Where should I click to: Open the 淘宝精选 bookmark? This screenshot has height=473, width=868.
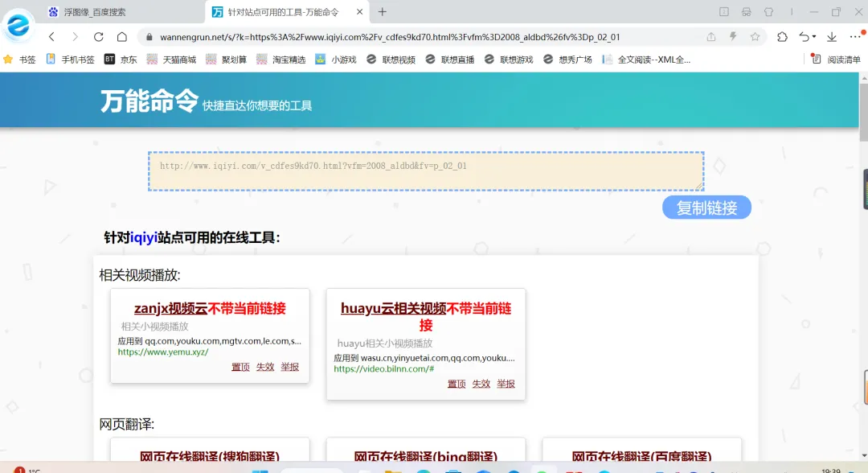pyautogui.click(x=281, y=60)
